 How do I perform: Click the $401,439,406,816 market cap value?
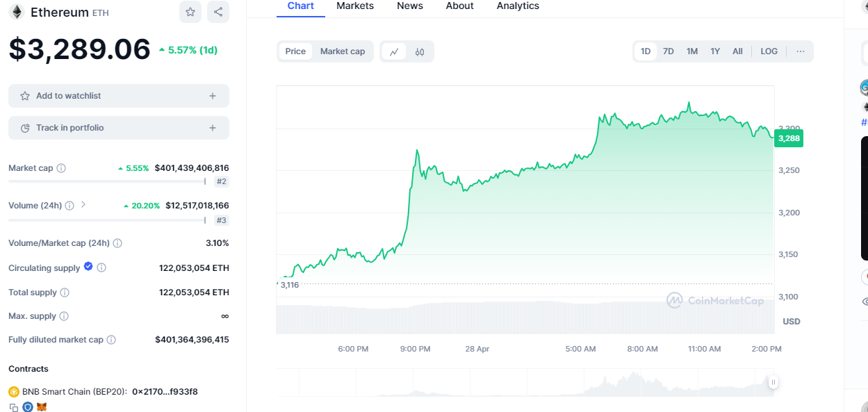pos(192,168)
